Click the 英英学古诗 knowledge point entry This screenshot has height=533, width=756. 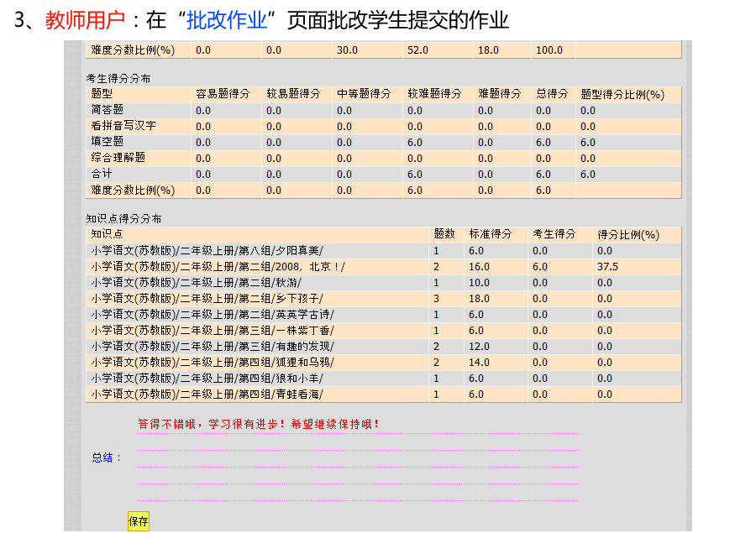[212, 315]
